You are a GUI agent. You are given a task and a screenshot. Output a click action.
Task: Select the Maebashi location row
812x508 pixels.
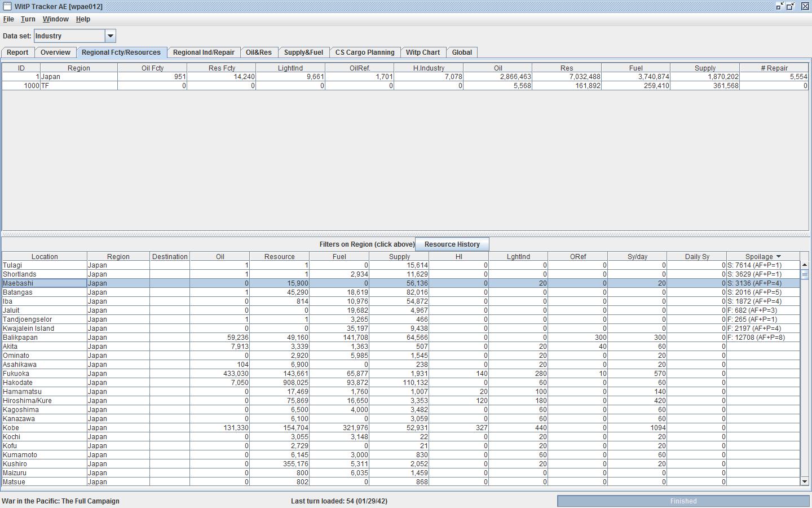pyautogui.click(x=401, y=283)
